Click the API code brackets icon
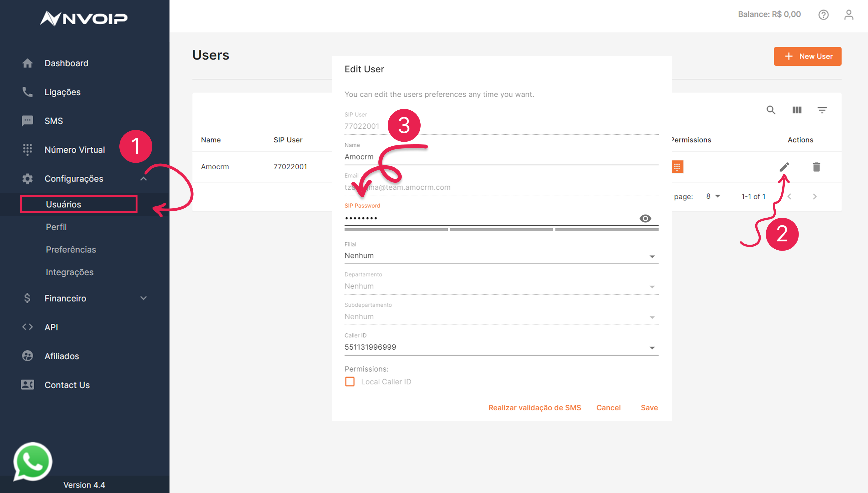Image resolution: width=868 pixels, height=493 pixels. pos(27,327)
